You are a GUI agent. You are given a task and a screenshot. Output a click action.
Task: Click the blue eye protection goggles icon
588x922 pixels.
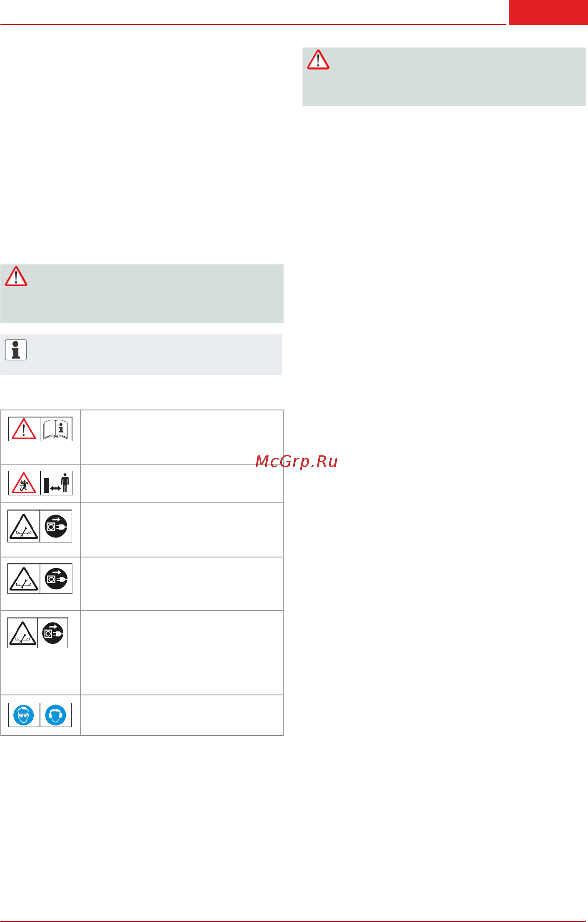click(x=24, y=715)
